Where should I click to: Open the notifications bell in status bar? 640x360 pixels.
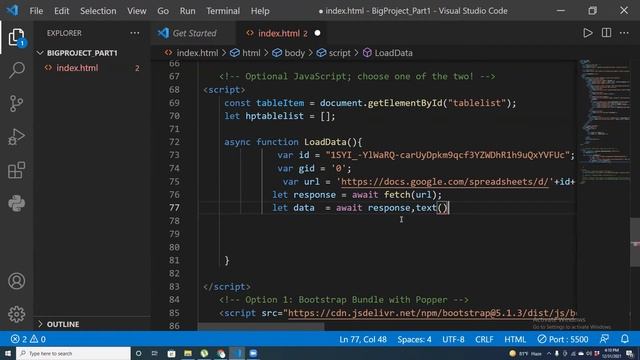(x=624, y=339)
